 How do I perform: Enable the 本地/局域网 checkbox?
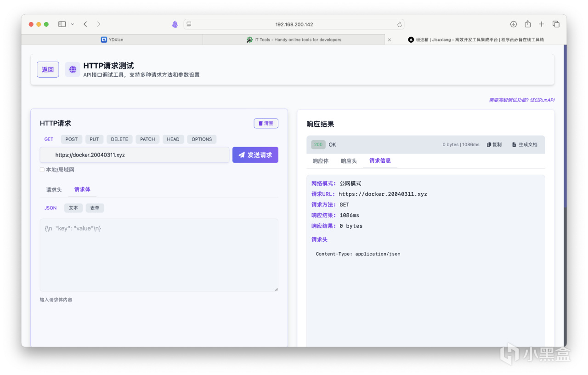[x=42, y=170]
